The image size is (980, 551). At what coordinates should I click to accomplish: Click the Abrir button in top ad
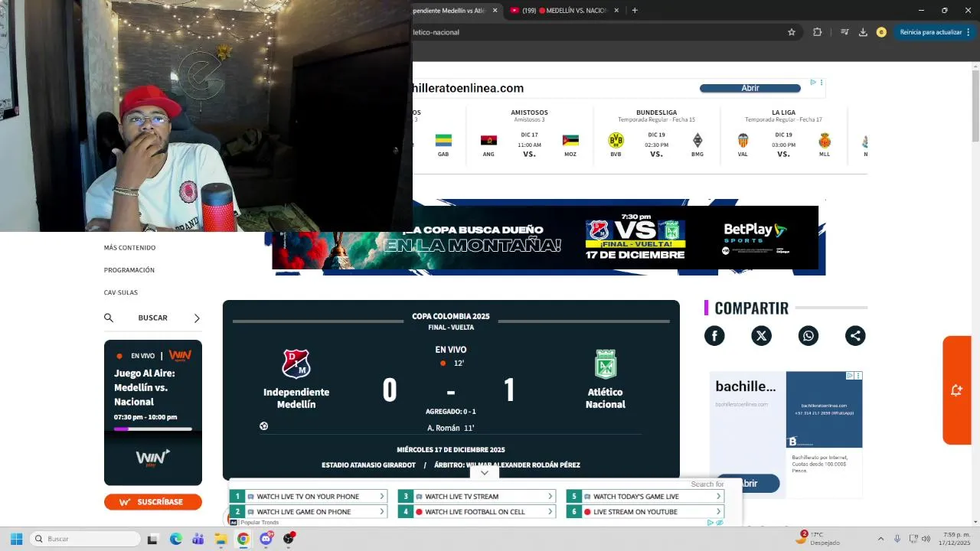[750, 88]
